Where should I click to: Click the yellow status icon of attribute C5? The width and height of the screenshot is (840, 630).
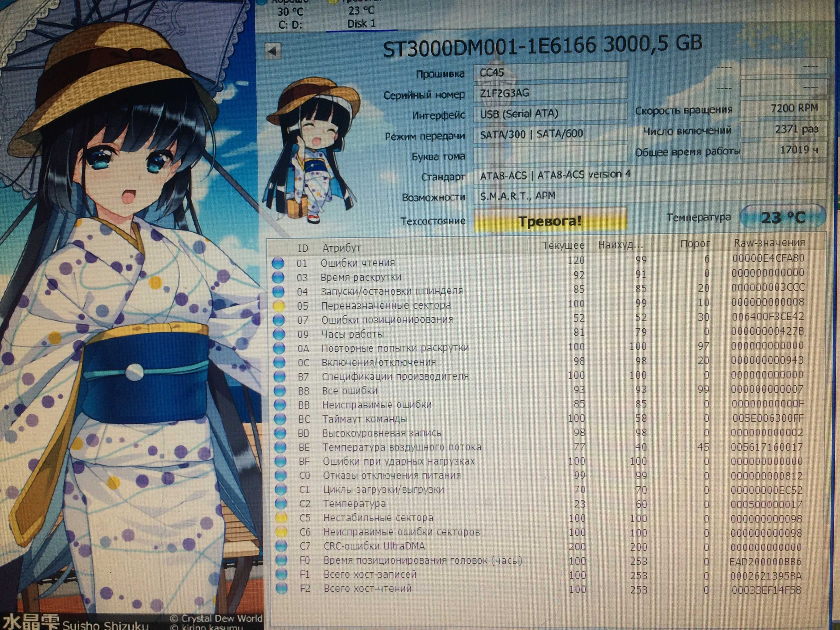point(281,518)
